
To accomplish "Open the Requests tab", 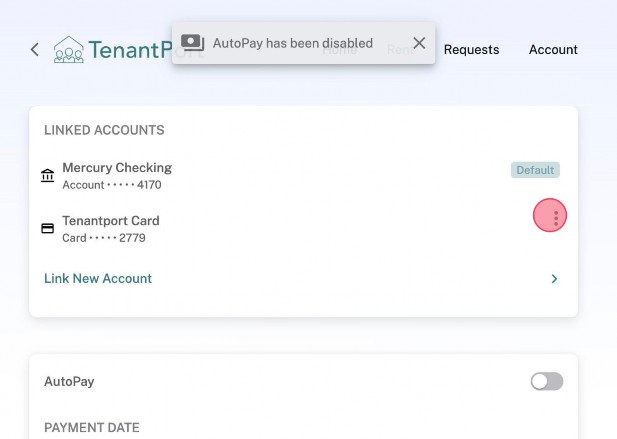I will click(x=471, y=49).
